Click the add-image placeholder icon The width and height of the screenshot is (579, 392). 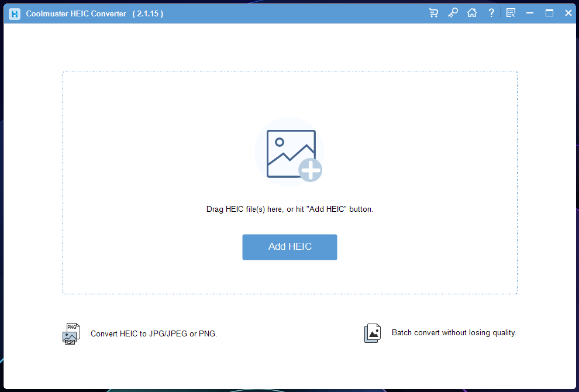(289, 153)
